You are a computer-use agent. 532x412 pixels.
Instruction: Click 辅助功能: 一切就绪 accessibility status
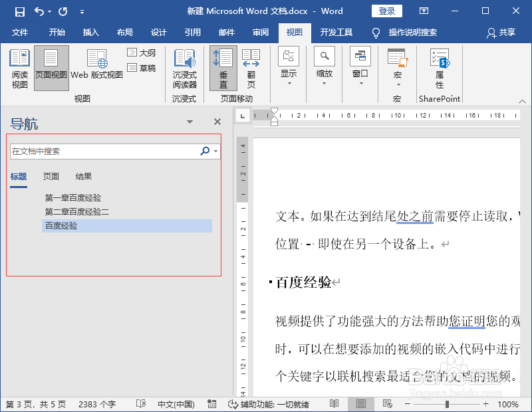click(x=269, y=404)
